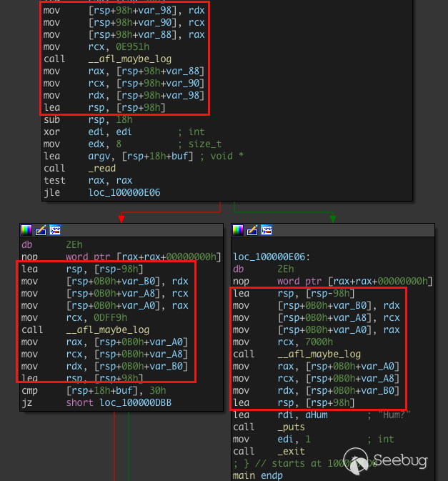Click the instruction 'mov rcx, 7000h'
This screenshot has height=481, width=448.
(283, 342)
